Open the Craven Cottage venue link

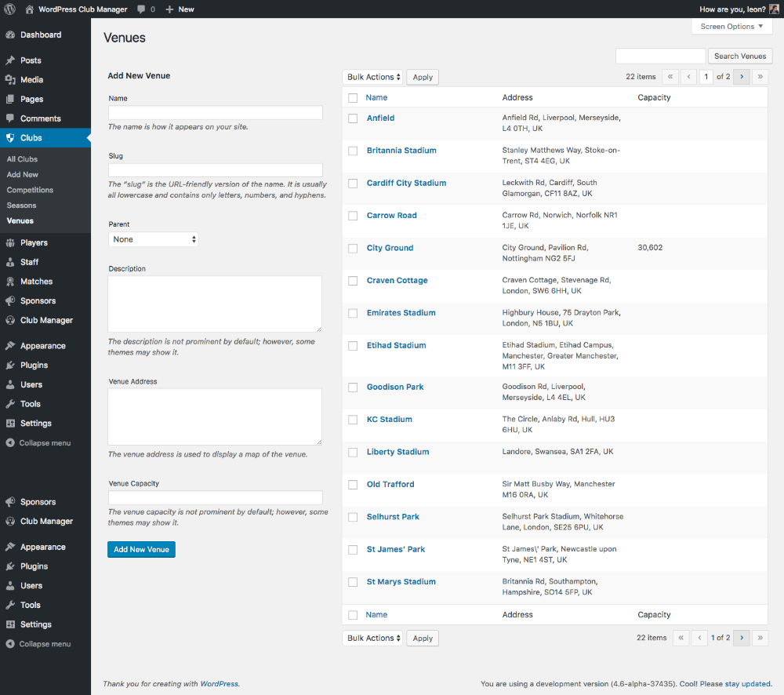pyautogui.click(x=397, y=280)
